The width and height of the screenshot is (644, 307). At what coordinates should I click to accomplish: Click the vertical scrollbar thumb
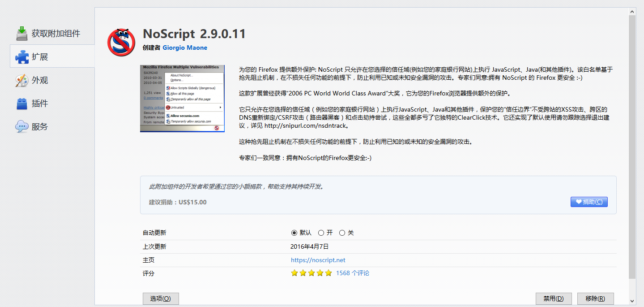[632, 147]
